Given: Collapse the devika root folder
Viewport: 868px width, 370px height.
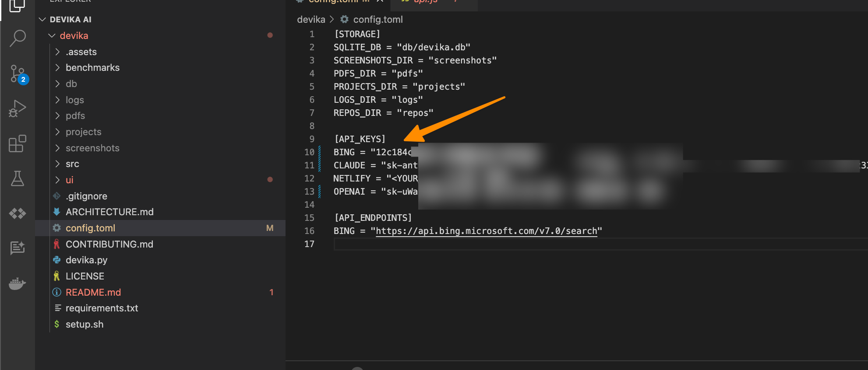Looking at the screenshot, I should click(52, 35).
